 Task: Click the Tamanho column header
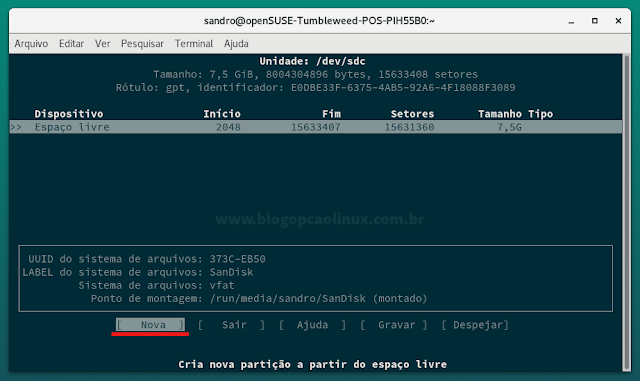[500, 114]
